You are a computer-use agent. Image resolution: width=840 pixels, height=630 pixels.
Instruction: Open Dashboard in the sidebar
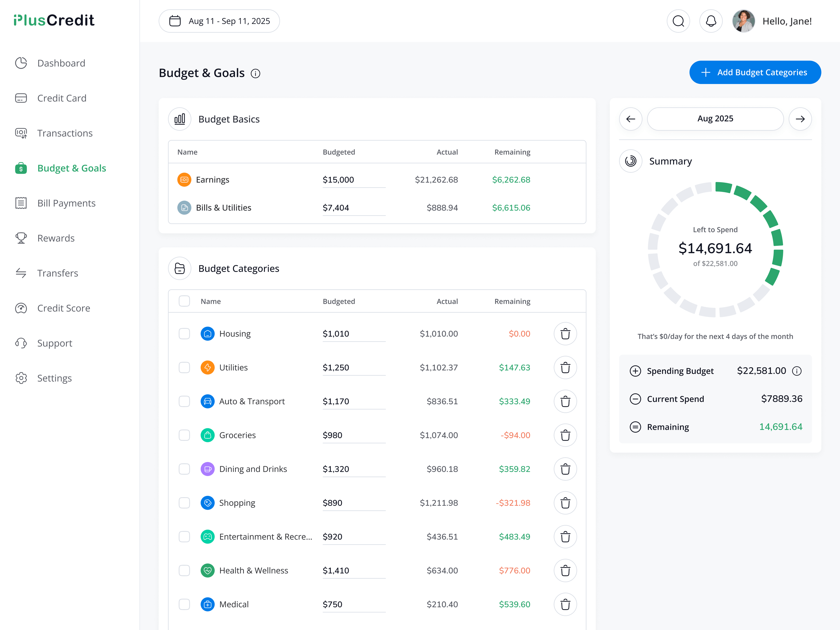point(50,63)
